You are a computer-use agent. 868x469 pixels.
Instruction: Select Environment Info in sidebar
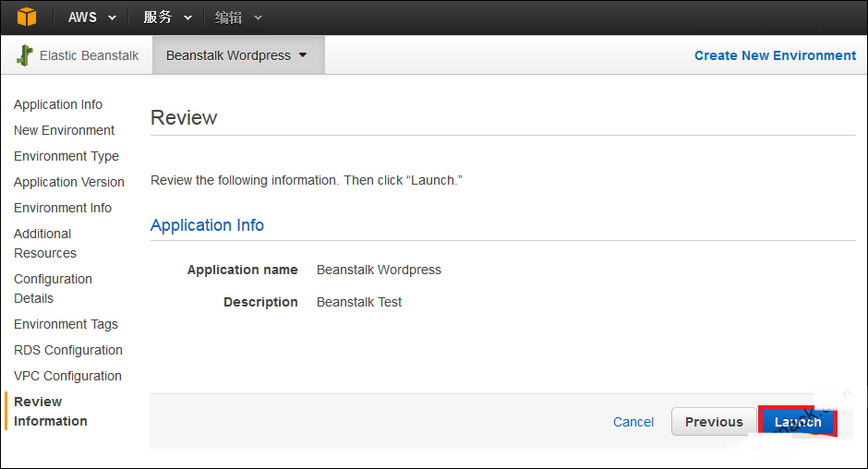tap(63, 208)
